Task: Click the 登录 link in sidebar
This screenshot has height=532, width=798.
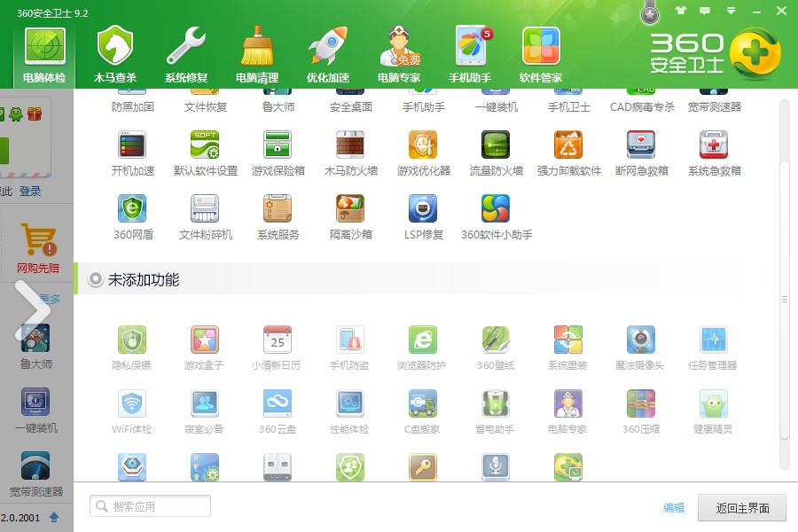Action: coord(30,192)
